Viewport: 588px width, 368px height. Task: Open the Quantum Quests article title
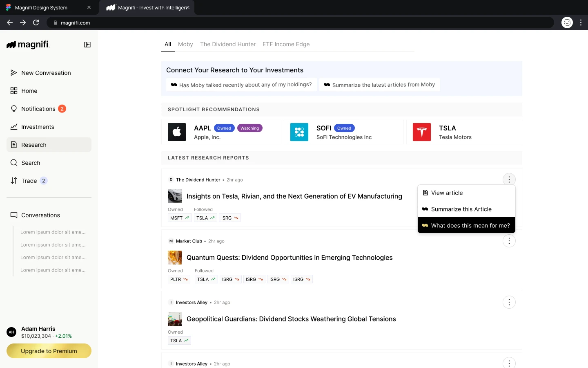[290, 258]
